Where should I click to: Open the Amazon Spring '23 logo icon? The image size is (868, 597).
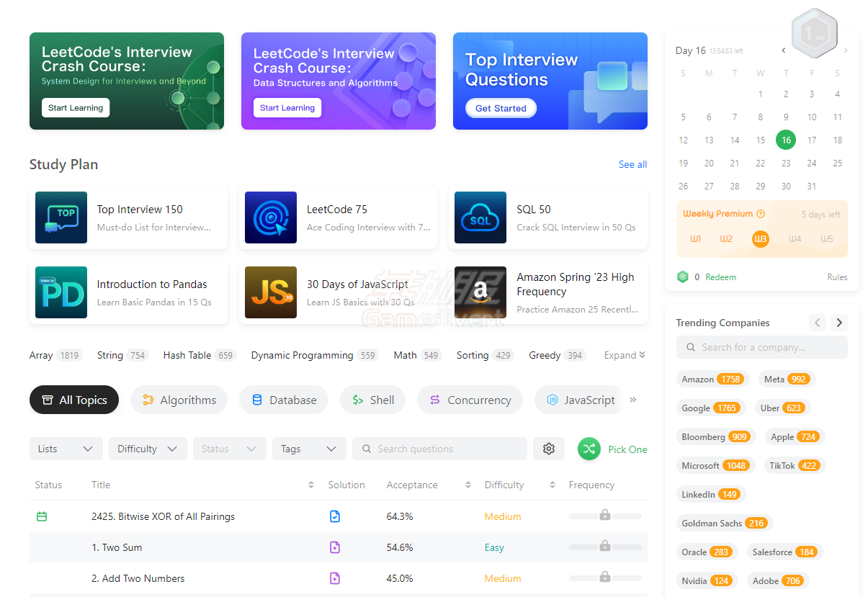(x=480, y=292)
